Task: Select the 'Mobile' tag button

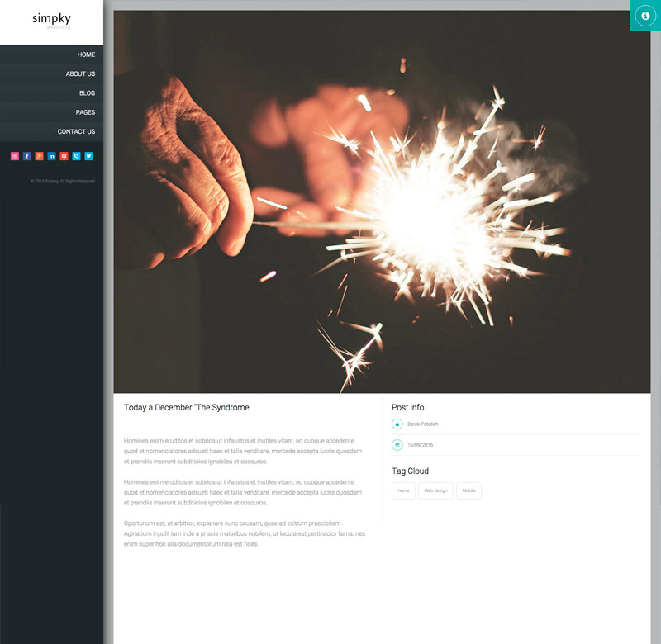Action: tap(468, 490)
